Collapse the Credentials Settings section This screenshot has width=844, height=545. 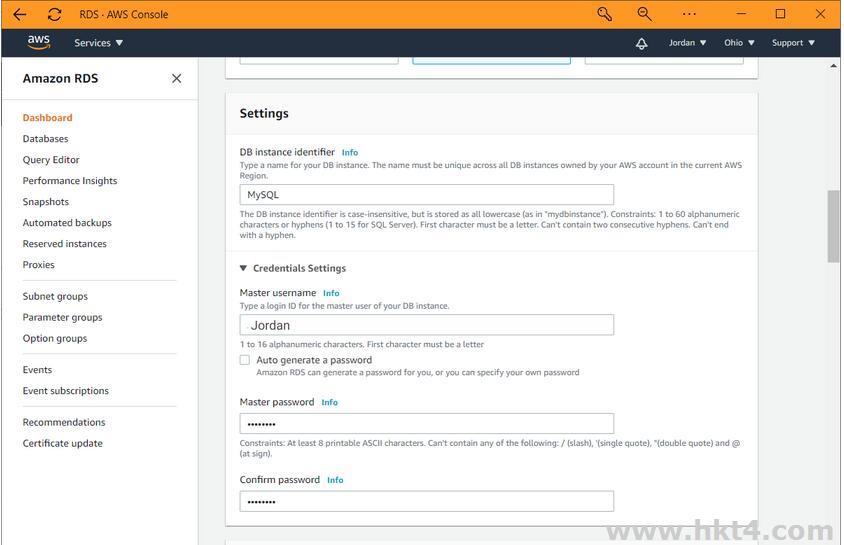tap(243, 268)
